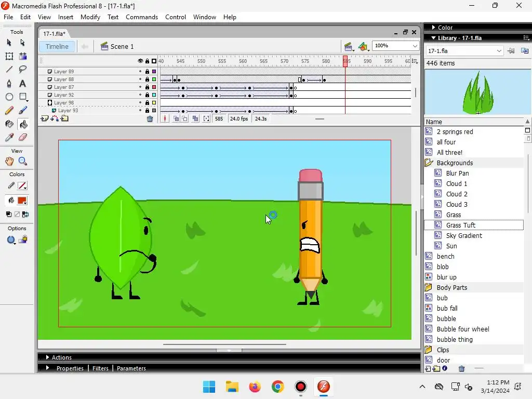Toggle visibility dot for Layer 89
532x399 pixels.
(x=140, y=71)
